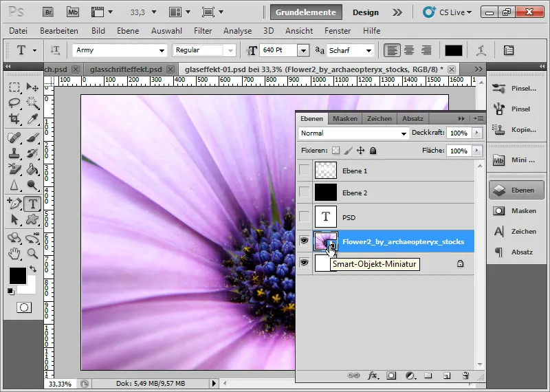
Task: Open warped text options
Action: 481,50
